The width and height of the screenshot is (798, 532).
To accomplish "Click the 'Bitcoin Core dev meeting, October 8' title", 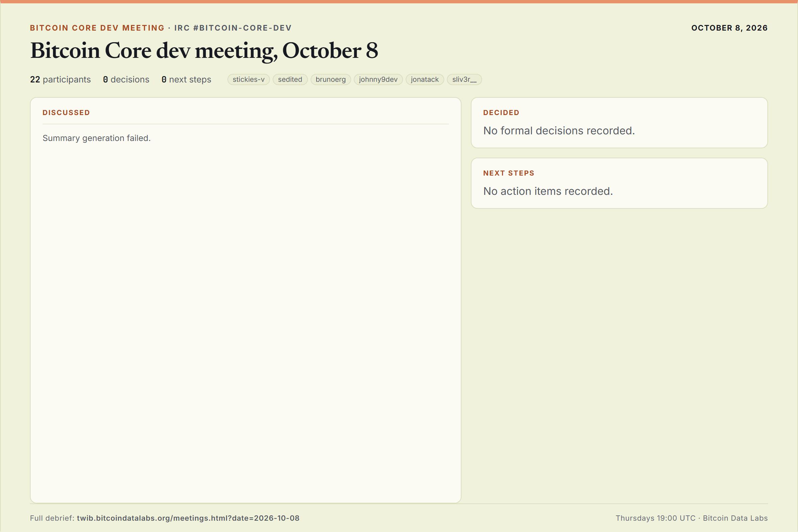I will pyautogui.click(x=204, y=51).
